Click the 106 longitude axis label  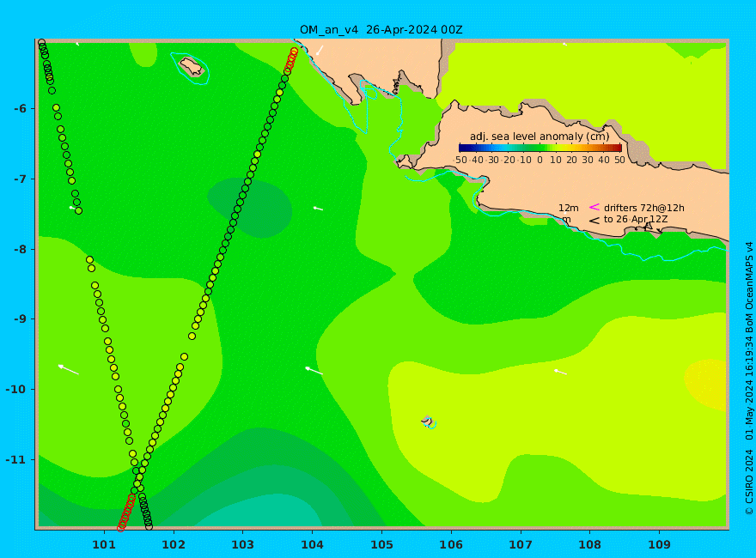click(x=451, y=544)
